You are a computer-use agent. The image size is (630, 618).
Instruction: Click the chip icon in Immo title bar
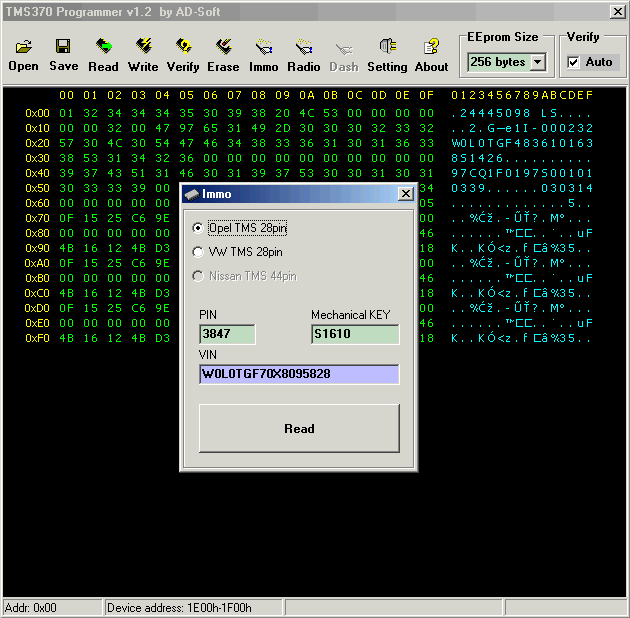click(x=192, y=194)
